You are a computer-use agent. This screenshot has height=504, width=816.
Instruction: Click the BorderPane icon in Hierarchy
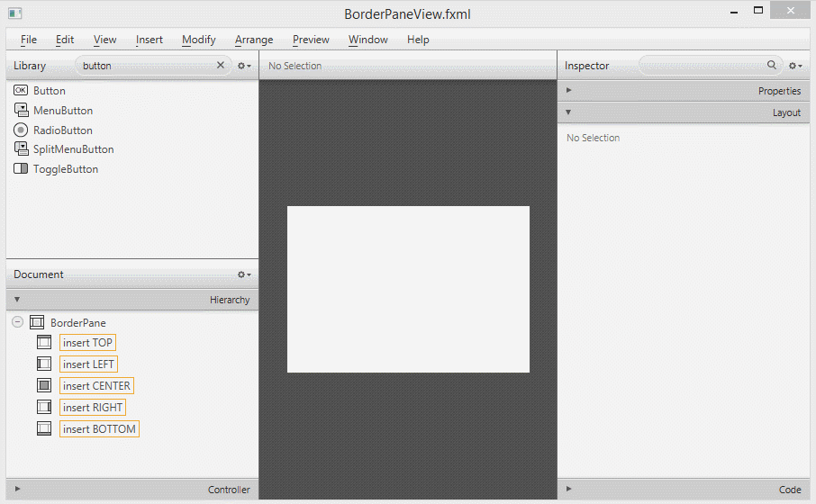click(37, 322)
